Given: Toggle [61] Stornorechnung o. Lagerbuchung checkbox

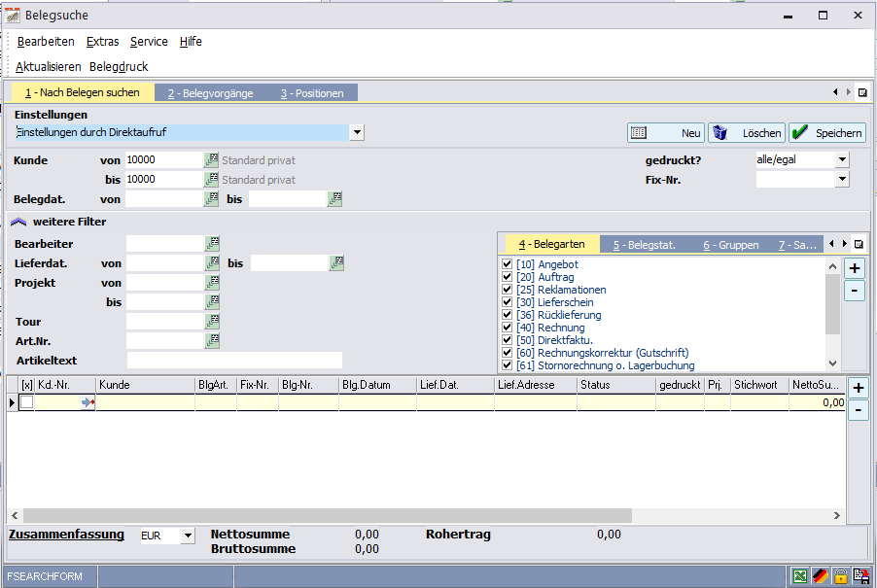Looking at the screenshot, I should [508, 365].
